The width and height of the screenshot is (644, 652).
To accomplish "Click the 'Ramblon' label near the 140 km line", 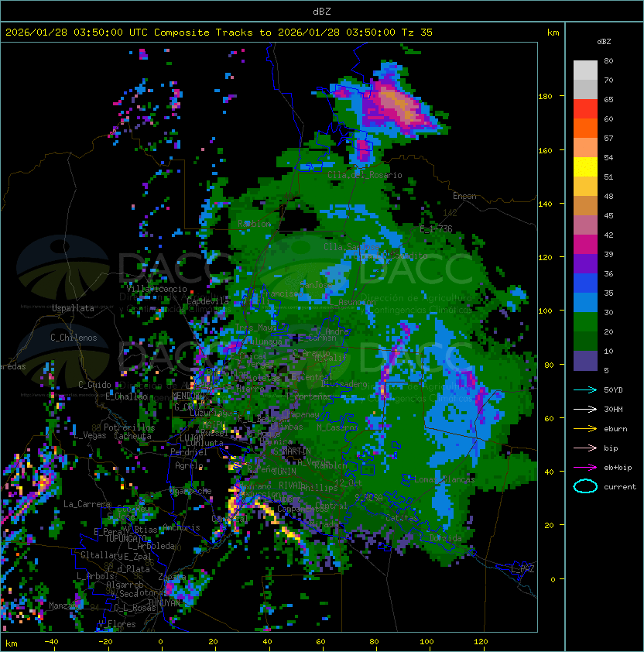I will click(x=254, y=224).
